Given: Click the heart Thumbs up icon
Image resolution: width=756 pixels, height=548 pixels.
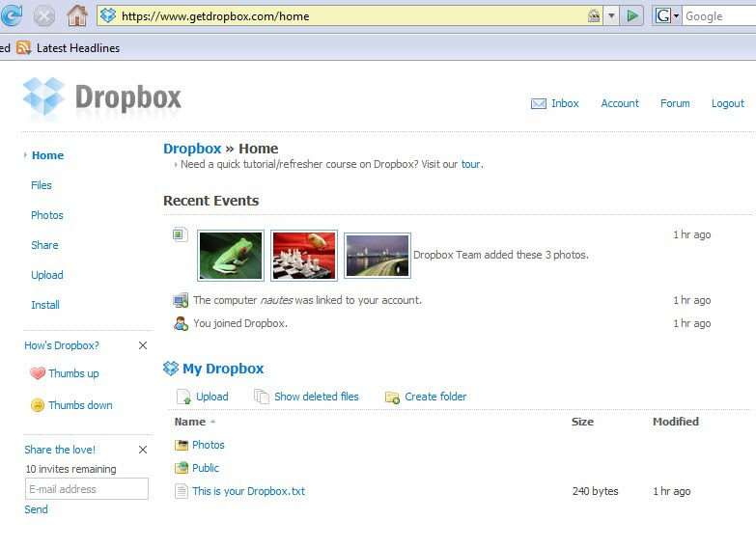Looking at the screenshot, I should [38, 373].
